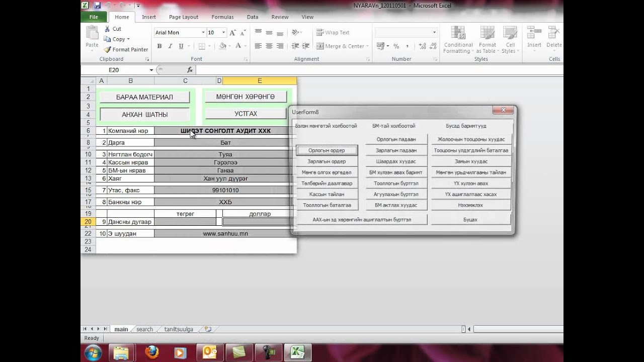Select Middle Align in Alignment group
Image resolution: width=644 pixels, height=362 pixels.
click(269, 32)
